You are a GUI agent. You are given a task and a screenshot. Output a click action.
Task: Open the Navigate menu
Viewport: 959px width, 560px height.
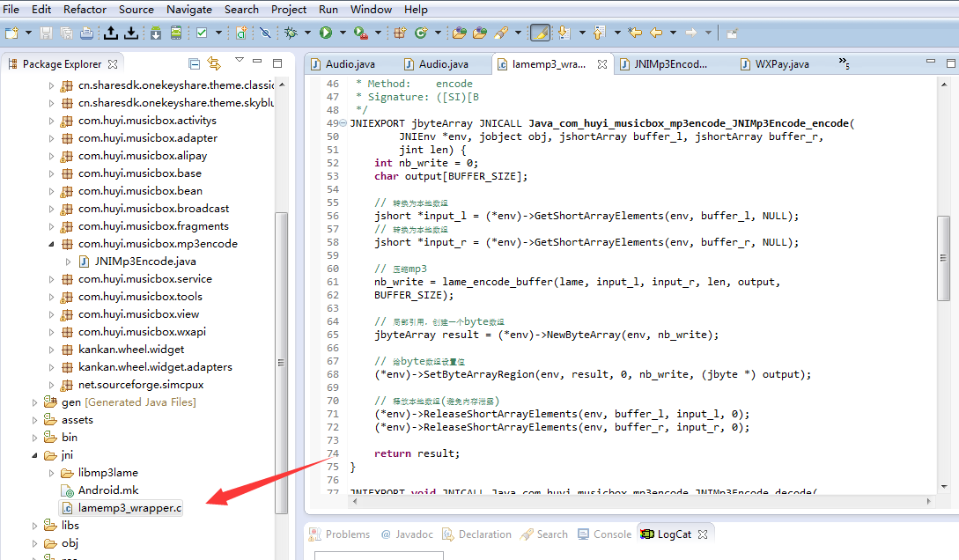click(x=189, y=9)
